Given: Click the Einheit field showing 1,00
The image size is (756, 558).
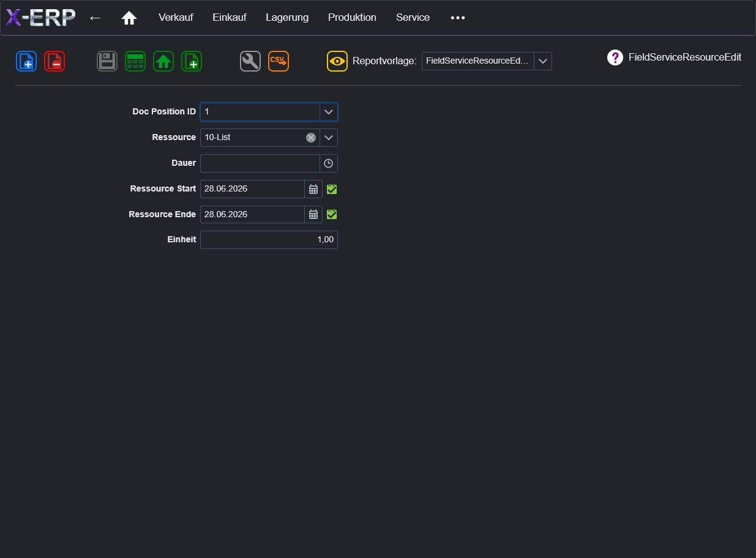Looking at the screenshot, I should pyautogui.click(x=269, y=240).
